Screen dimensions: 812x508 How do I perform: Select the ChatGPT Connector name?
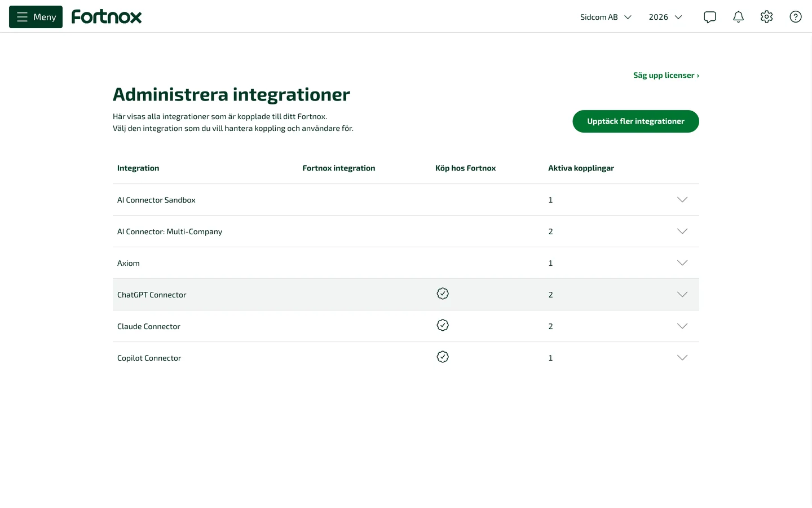coord(152,295)
